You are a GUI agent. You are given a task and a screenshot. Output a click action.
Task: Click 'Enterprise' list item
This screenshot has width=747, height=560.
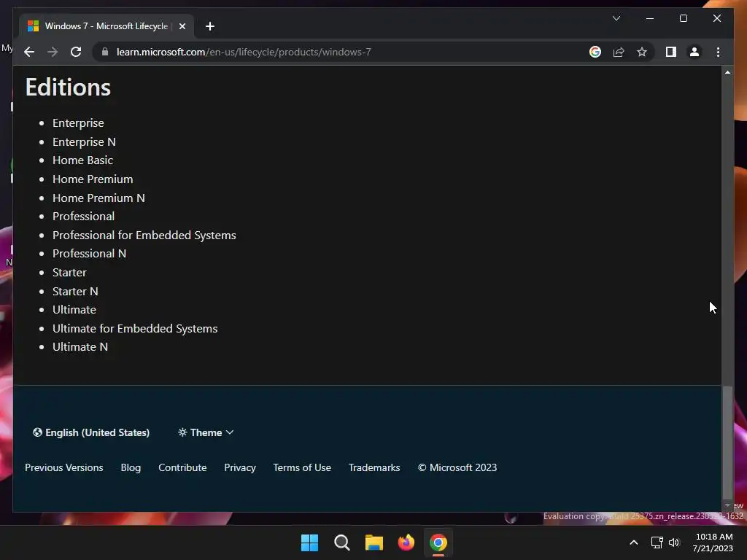pyautogui.click(x=78, y=122)
